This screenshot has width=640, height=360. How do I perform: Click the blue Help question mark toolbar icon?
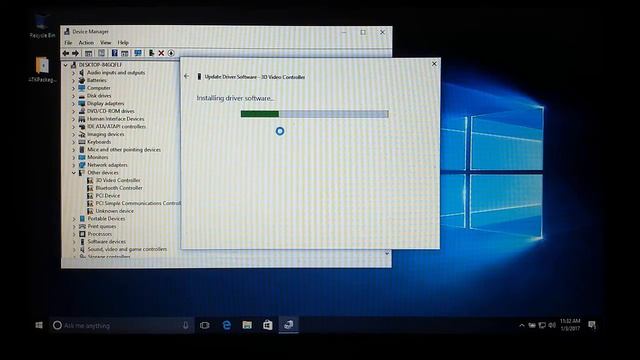(x=114, y=53)
